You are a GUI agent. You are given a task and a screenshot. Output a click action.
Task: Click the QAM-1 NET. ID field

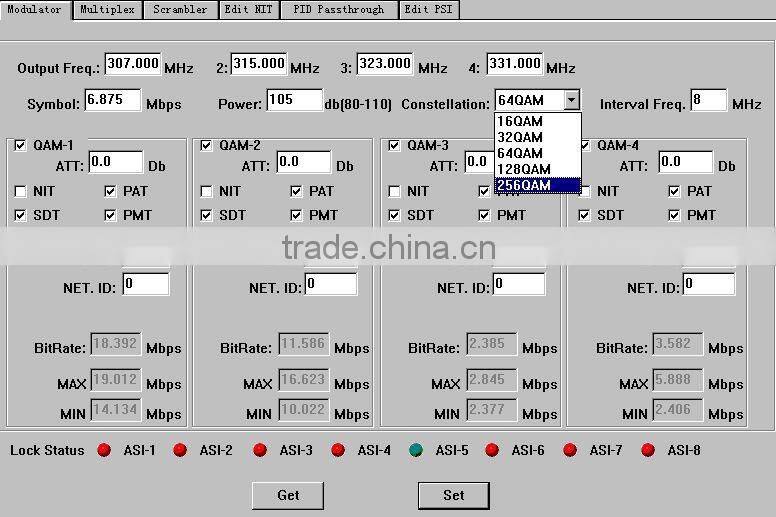pyautogui.click(x=145, y=284)
